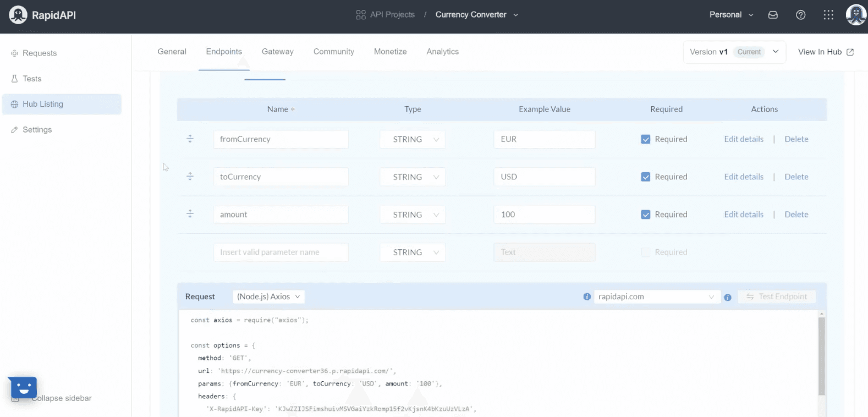Switch to the Gateway tab
The image size is (868, 417).
(x=278, y=52)
